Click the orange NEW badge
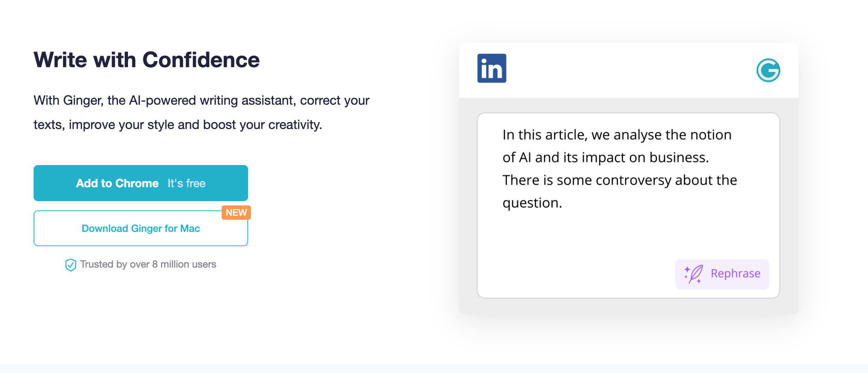 236,212
